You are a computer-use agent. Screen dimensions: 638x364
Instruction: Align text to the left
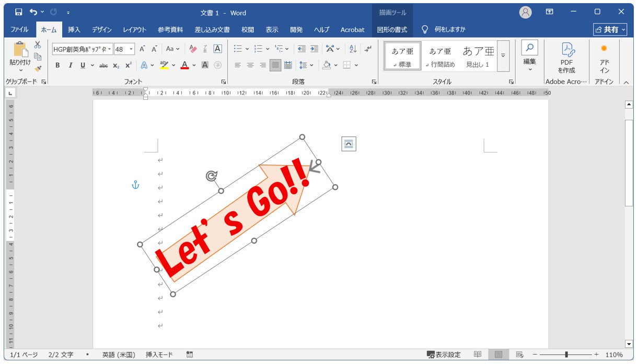[238, 65]
